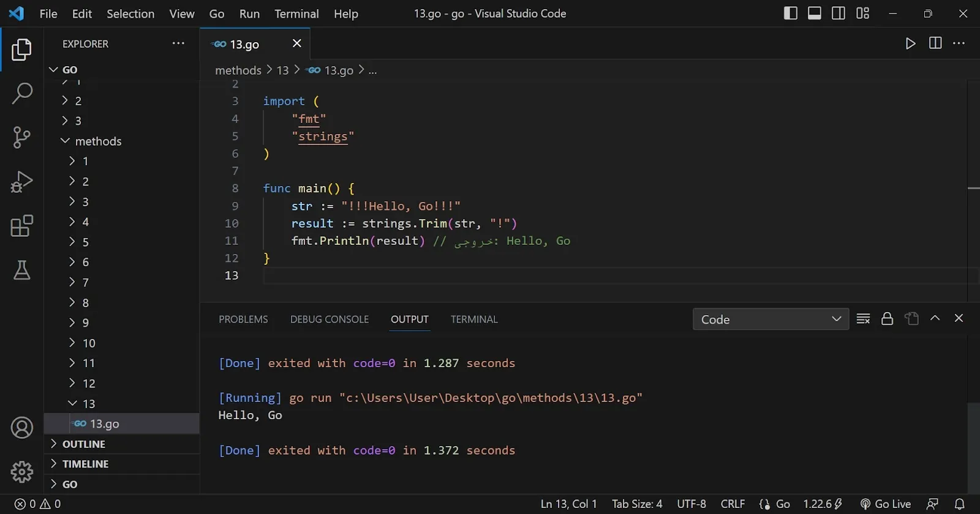Select the OUTPUT panel tab
Image resolution: width=980 pixels, height=514 pixels.
(410, 319)
